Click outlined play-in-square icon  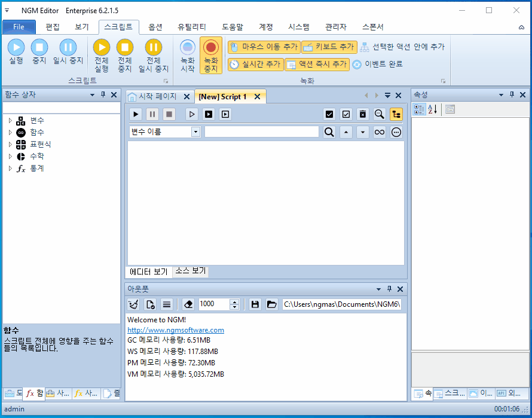pyautogui.click(x=225, y=114)
